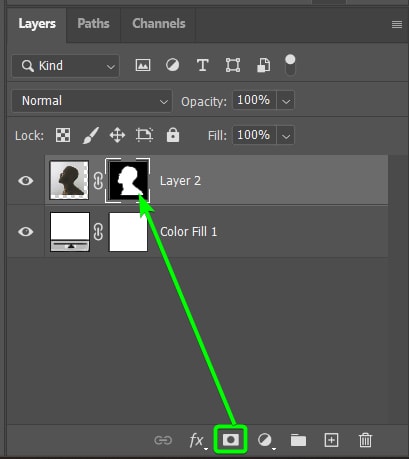409x459 pixels.
Task: Expand the Fill slider arrow
Action: pos(286,135)
